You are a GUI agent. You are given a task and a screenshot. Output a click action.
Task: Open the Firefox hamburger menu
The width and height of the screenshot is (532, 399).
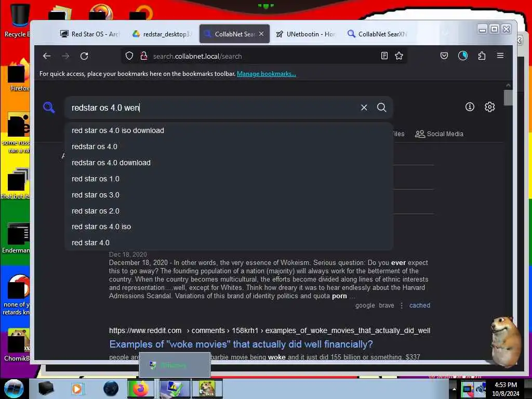[x=500, y=56]
